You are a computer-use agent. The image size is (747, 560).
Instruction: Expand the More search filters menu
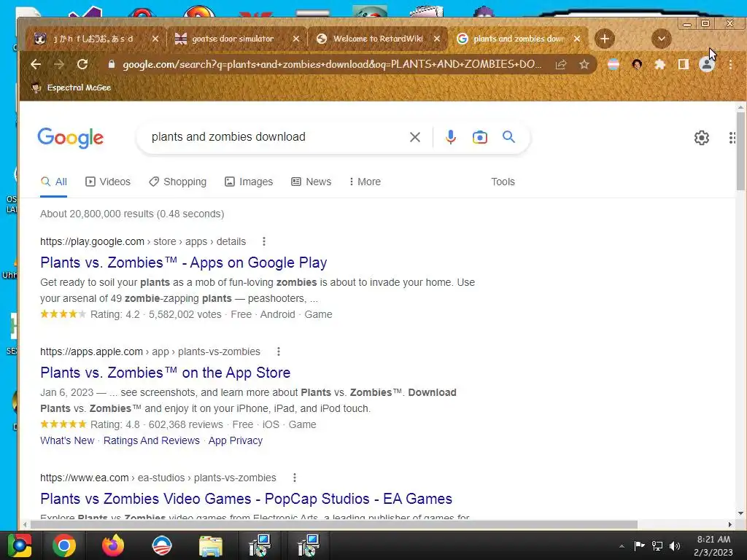click(x=365, y=182)
